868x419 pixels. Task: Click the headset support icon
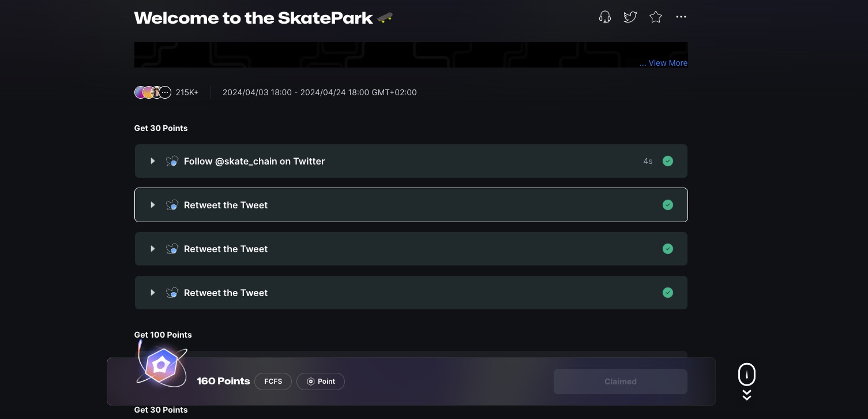[x=604, y=17]
